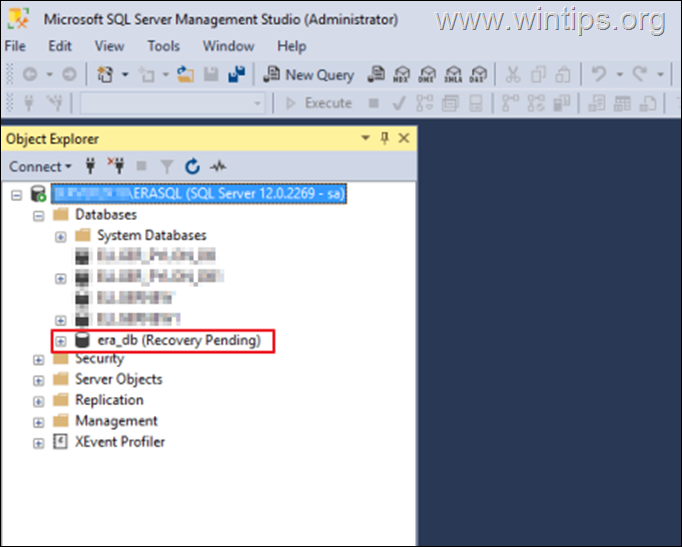
Task: Select the Replication folder
Action: click(x=109, y=400)
